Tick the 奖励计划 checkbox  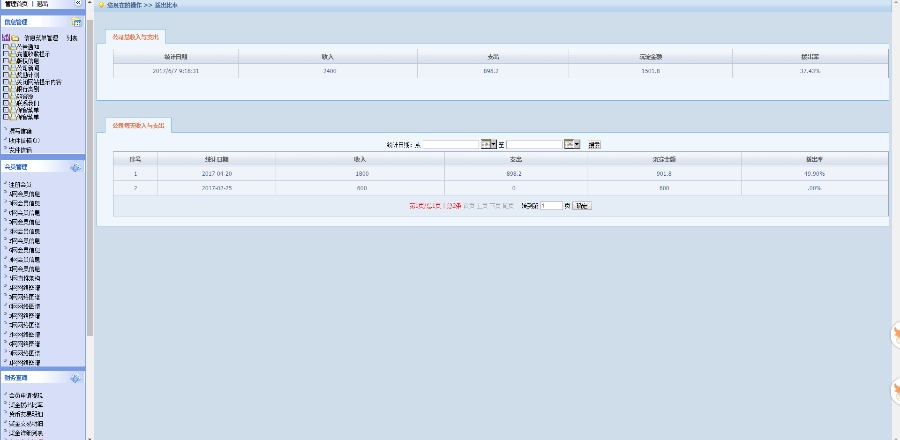(x=6, y=75)
